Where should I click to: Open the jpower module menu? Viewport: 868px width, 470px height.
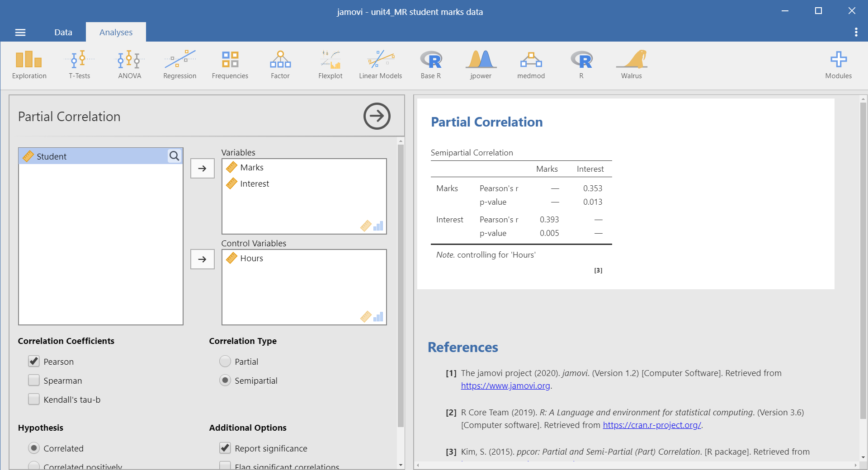pos(481,65)
